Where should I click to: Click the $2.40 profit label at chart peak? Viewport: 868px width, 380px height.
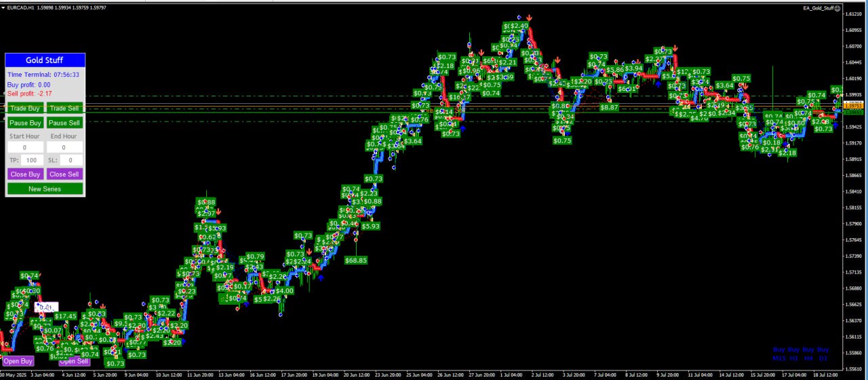[518, 26]
